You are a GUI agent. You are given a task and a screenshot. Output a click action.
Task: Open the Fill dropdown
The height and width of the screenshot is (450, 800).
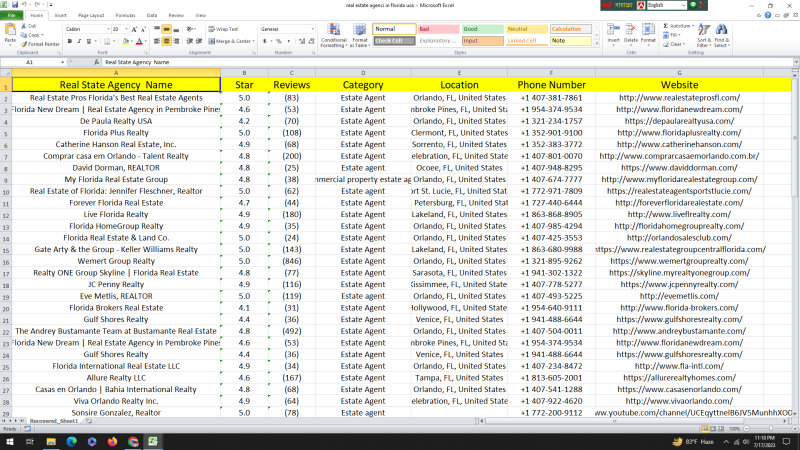tap(673, 35)
